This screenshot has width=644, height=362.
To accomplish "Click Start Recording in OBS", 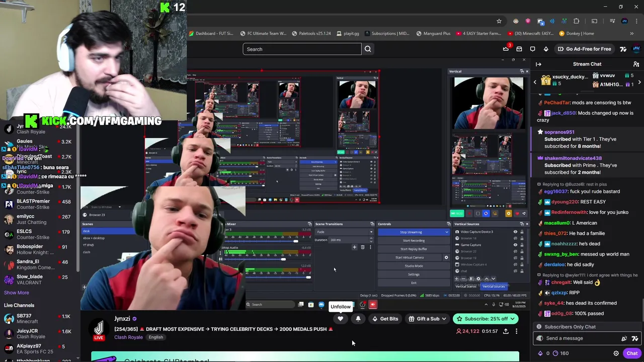I will (414, 241).
